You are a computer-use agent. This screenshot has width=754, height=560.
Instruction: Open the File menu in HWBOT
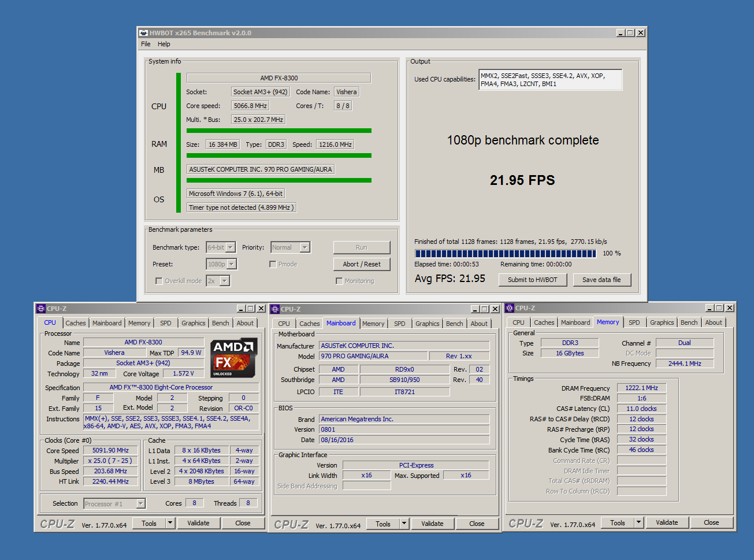[x=146, y=44]
